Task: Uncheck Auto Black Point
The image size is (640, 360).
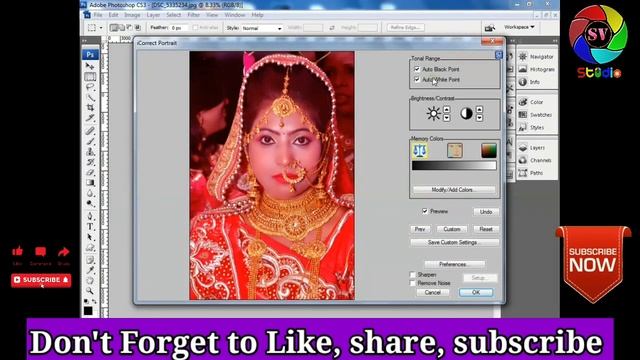Action: (417, 69)
